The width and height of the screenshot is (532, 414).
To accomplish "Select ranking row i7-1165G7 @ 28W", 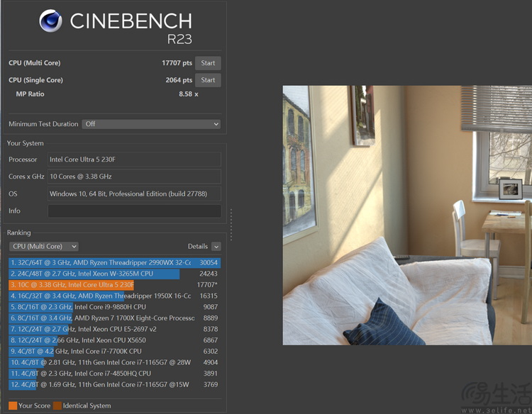I will pos(115,362).
